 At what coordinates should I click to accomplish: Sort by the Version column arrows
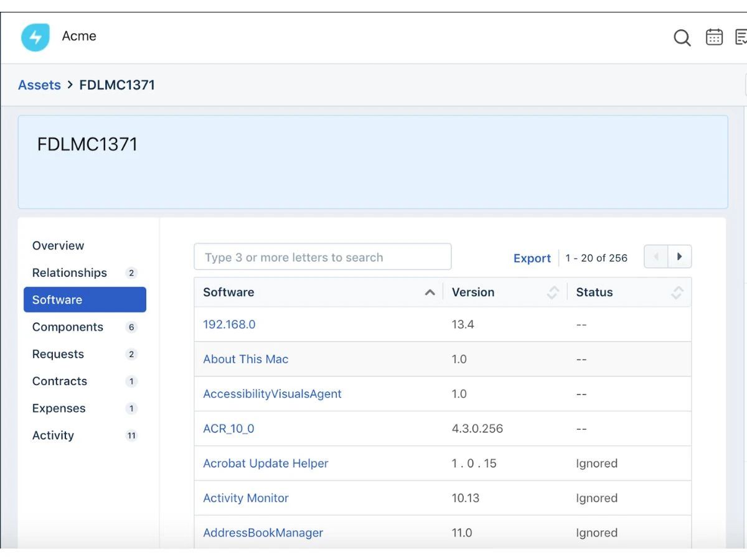coord(552,292)
